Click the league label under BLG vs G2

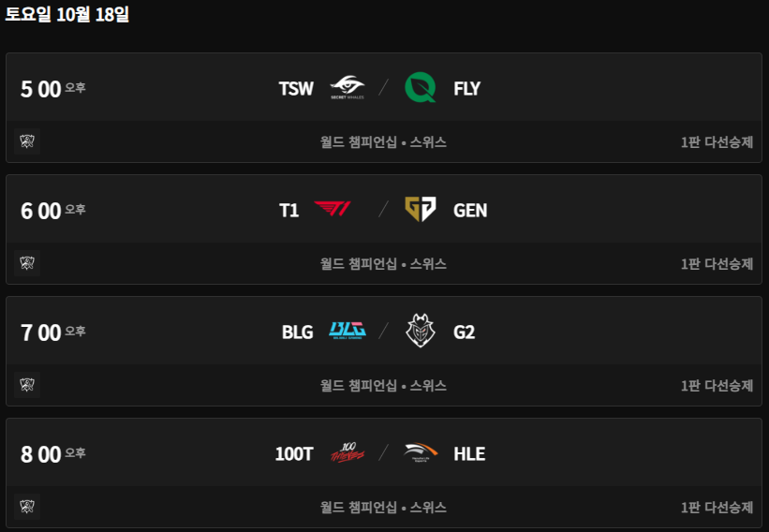(383, 386)
